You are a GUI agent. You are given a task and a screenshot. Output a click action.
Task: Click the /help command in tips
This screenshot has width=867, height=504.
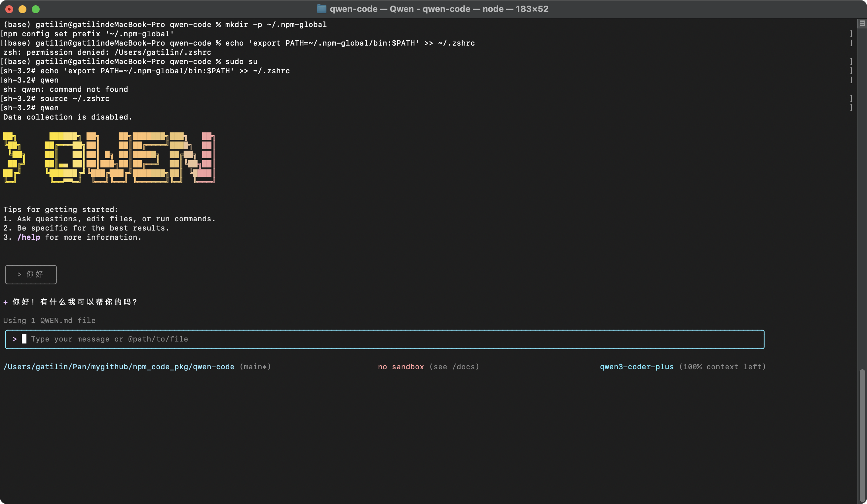28,237
